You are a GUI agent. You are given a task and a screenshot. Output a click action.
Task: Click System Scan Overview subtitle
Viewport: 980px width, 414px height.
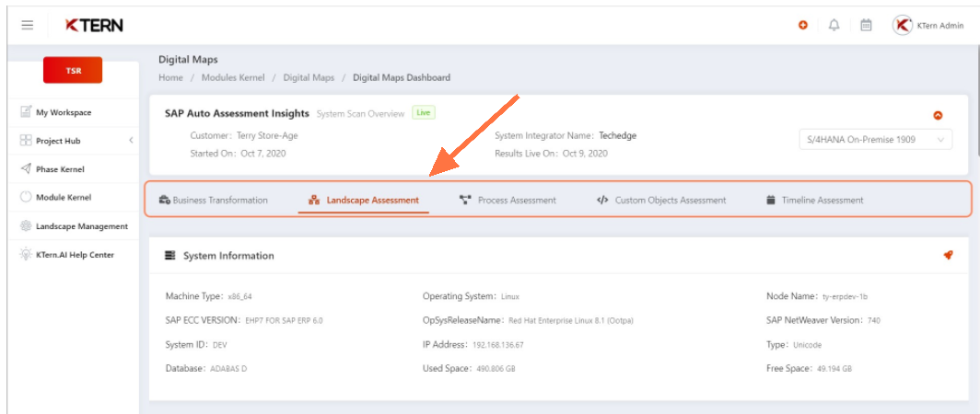361,114
